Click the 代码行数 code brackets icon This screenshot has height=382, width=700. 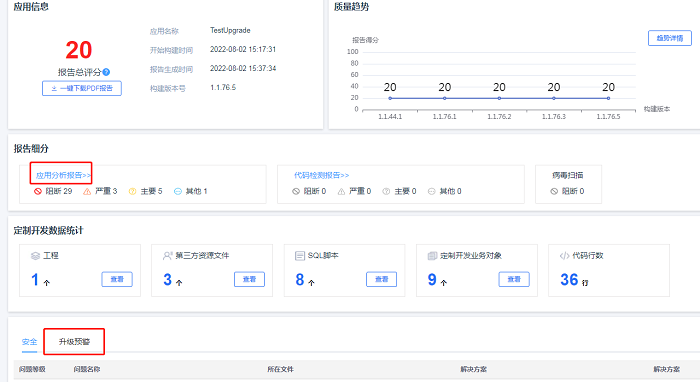tap(564, 256)
